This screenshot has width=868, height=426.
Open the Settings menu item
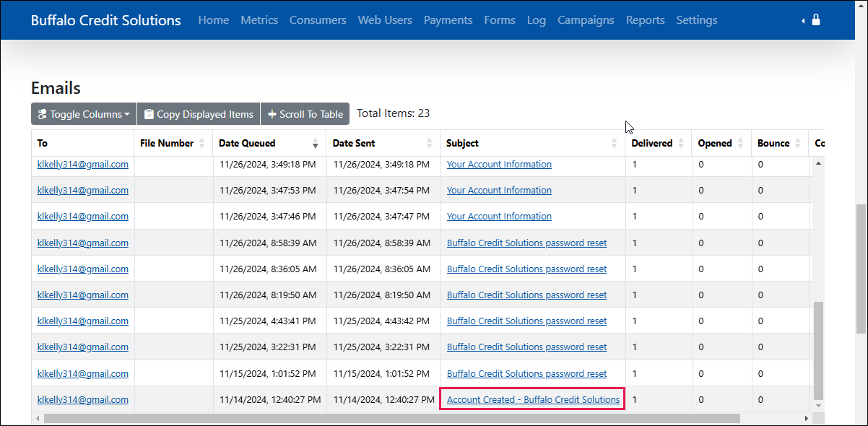pyautogui.click(x=697, y=20)
